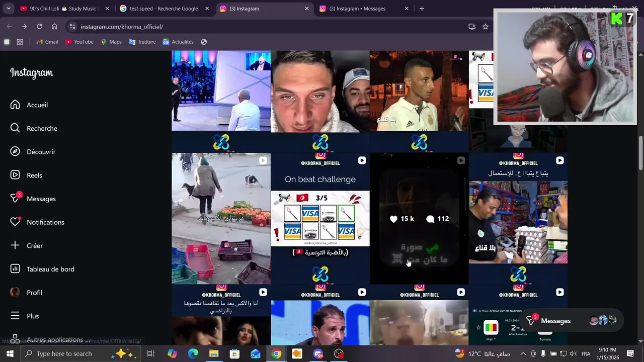This screenshot has height=362, width=644.
Task: Open the Plus hamburger menu
Action: 25,316
